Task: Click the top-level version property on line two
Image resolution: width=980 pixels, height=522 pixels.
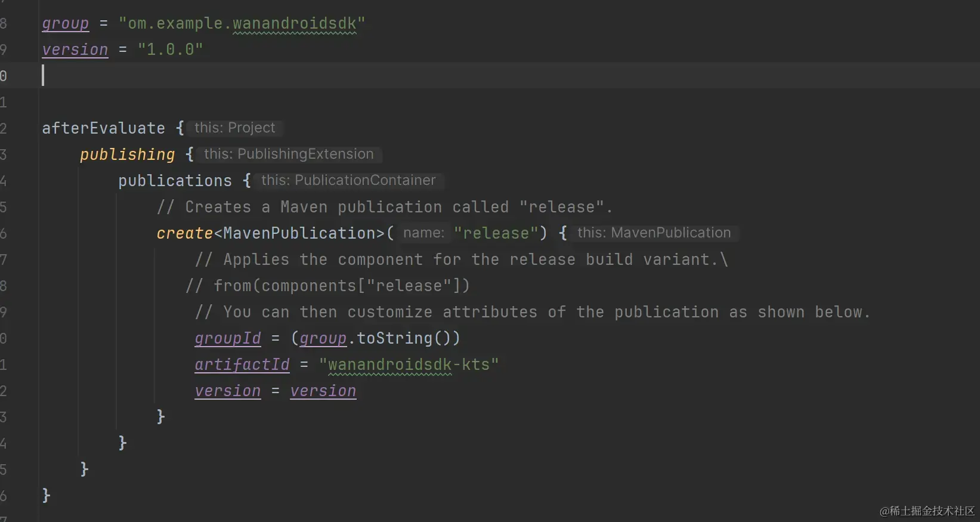Action: (75, 50)
